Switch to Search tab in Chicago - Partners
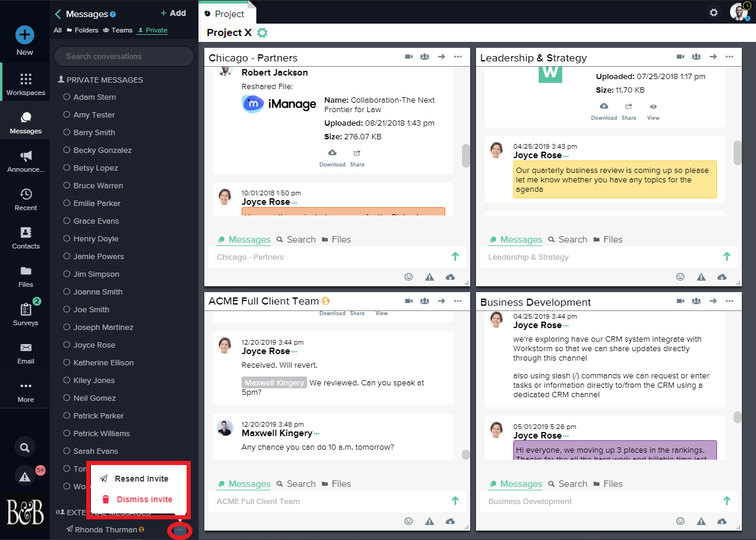The height and width of the screenshot is (540, 756). point(295,240)
